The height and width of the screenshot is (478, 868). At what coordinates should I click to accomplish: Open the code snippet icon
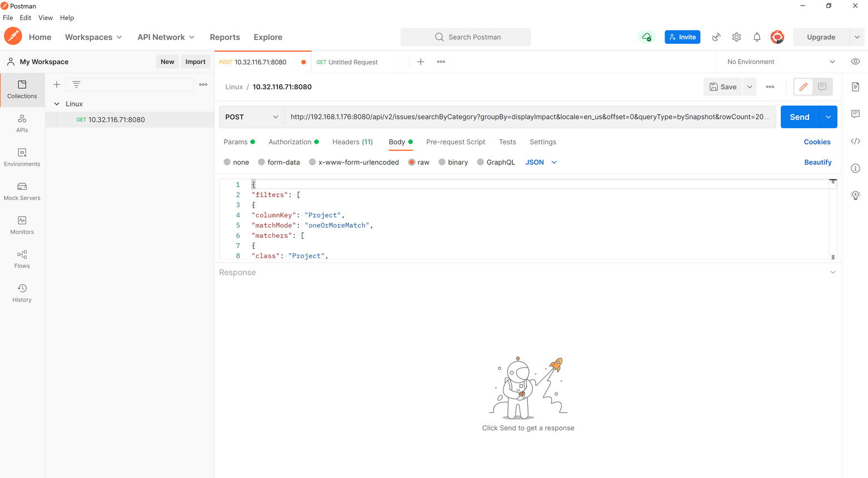tap(855, 141)
